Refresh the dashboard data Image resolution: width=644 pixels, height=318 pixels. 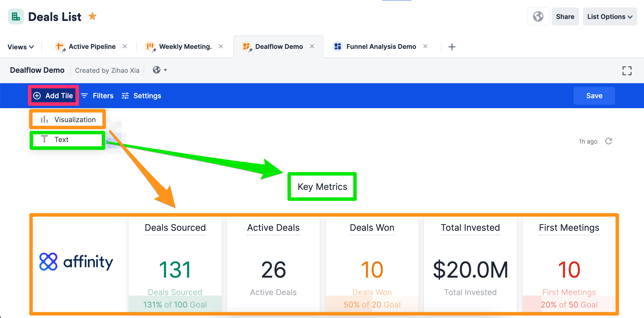click(x=609, y=141)
